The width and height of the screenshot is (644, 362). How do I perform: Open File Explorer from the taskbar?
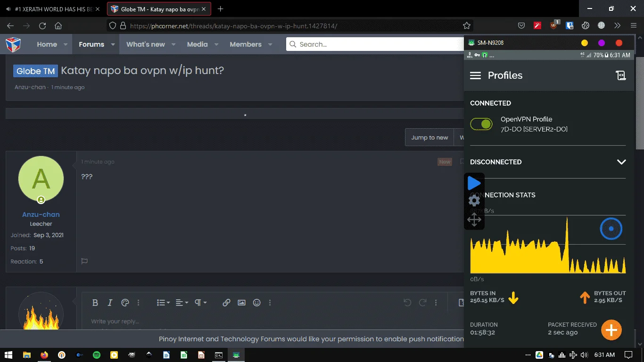(27, 355)
